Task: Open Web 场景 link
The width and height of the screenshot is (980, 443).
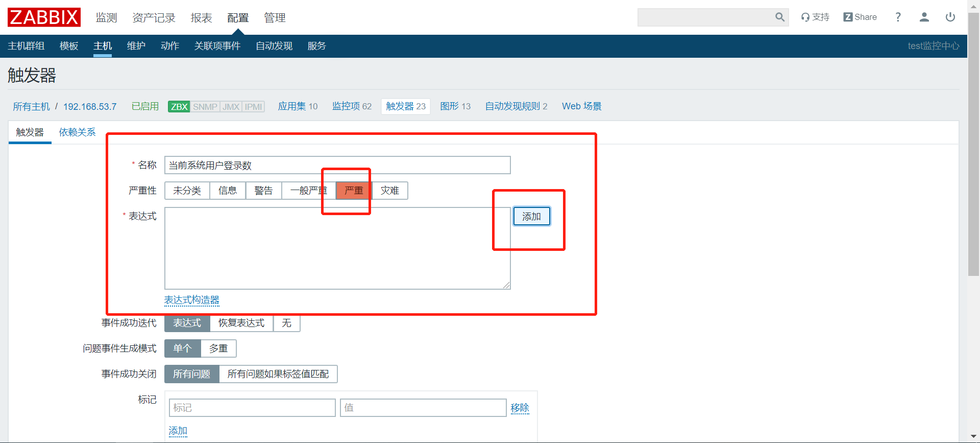Action: coord(582,106)
